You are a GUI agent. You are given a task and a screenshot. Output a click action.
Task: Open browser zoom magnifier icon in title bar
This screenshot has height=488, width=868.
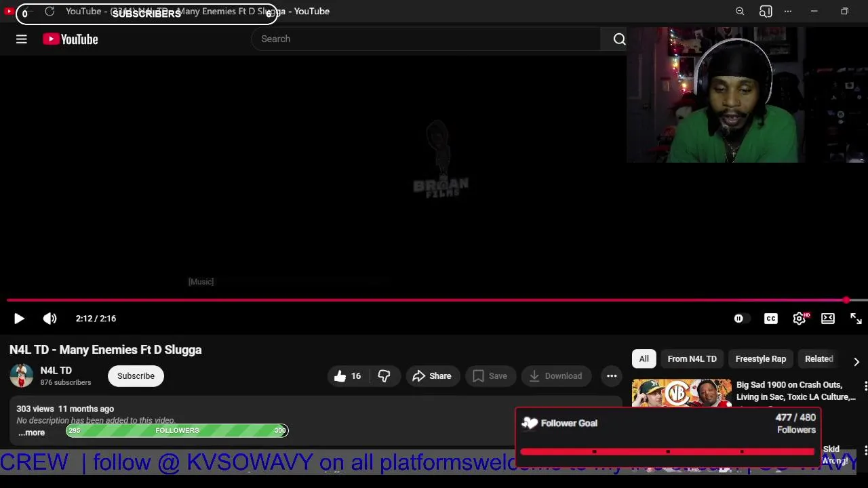pyautogui.click(x=740, y=12)
